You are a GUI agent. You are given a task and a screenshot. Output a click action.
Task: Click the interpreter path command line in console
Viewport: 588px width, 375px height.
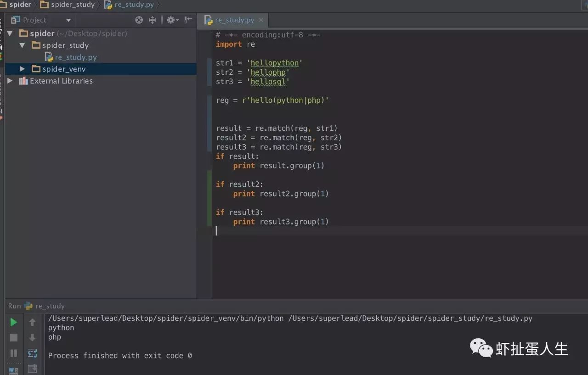pyautogui.click(x=290, y=318)
